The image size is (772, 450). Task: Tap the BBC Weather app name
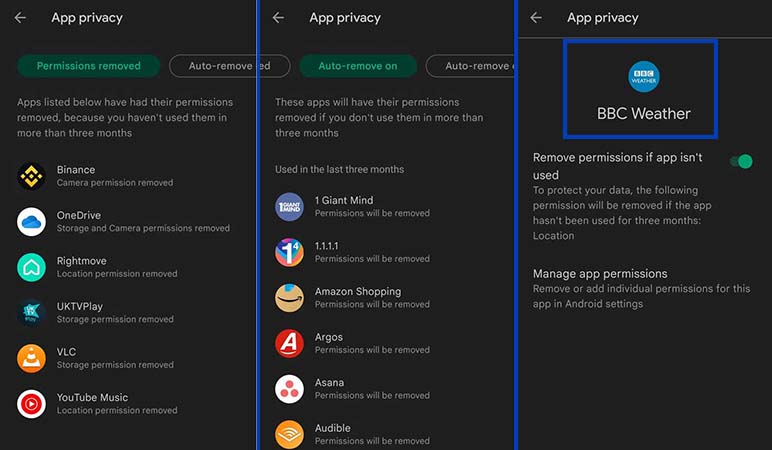[x=643, y=114]
